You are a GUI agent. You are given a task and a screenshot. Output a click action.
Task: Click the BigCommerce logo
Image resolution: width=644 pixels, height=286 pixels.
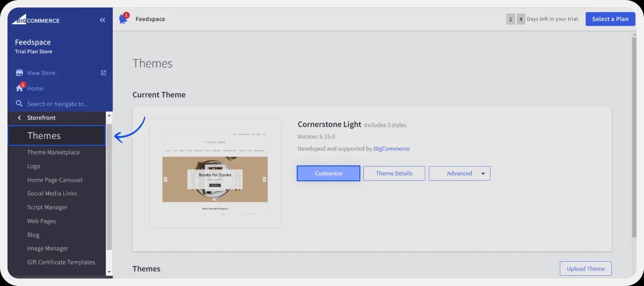[35, 20]
